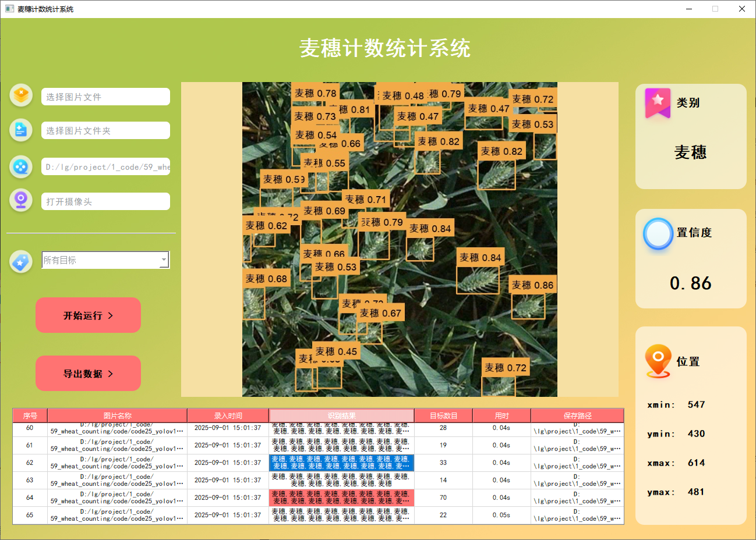This screenshot has height=540, width=756.
Task: Click the 目标数目 column header
Action: pos(443,415)
